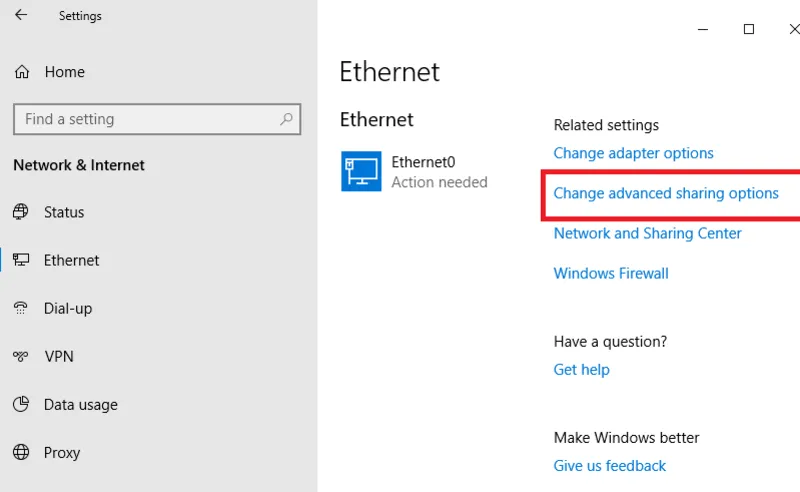This screenshot has width=800, height=492.
Task: Click the Make Windows better heading
Action: [627, 437]
